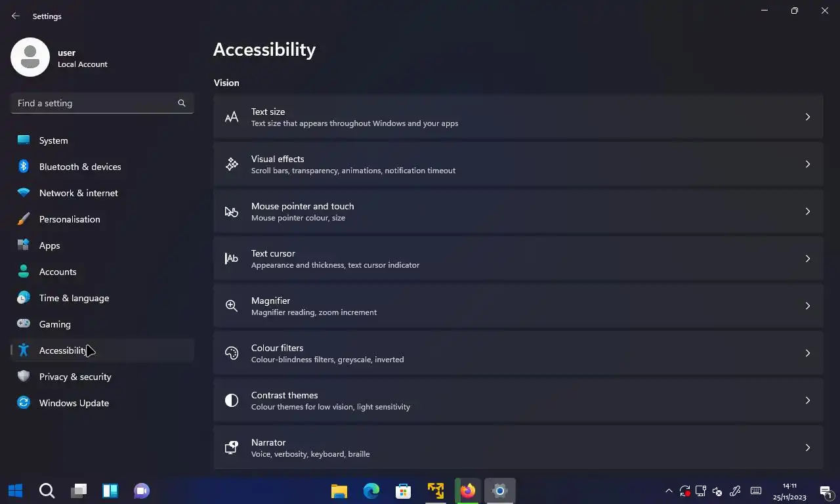Open Personalisation category

click(x=102, y=219)
